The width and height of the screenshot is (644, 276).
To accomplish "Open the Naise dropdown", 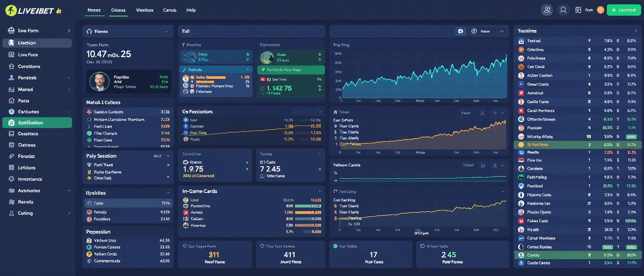I will pyautogui.click(x=487, y=31).
